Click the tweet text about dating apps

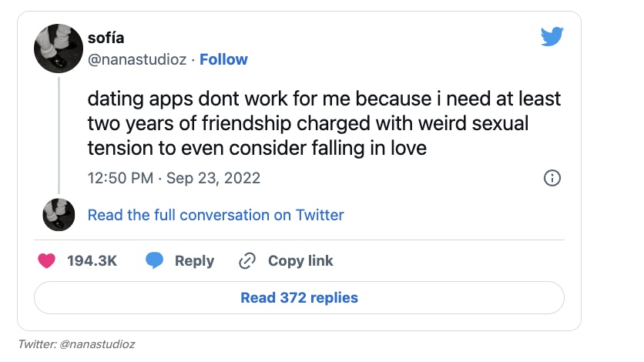click(x=324, y=123)
